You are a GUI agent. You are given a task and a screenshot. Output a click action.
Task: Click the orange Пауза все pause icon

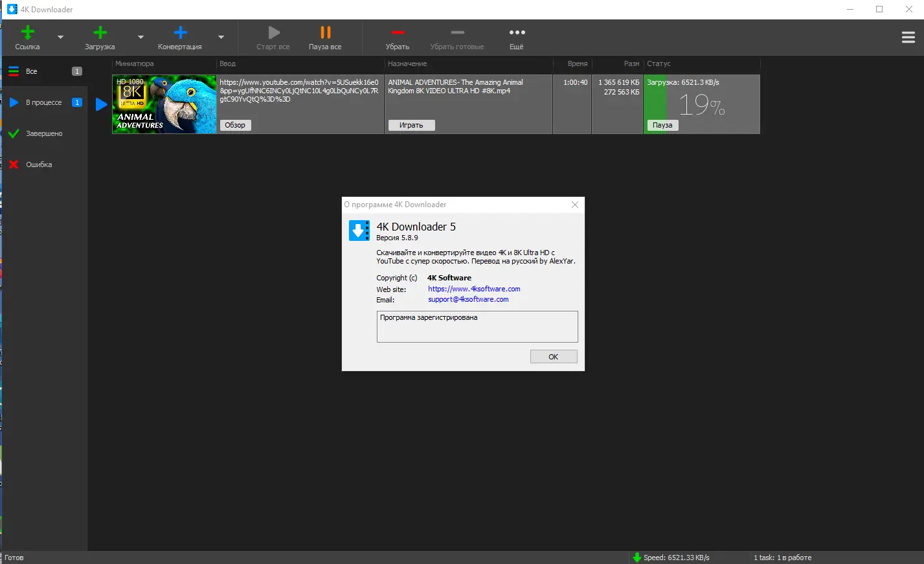coord(325,32)
